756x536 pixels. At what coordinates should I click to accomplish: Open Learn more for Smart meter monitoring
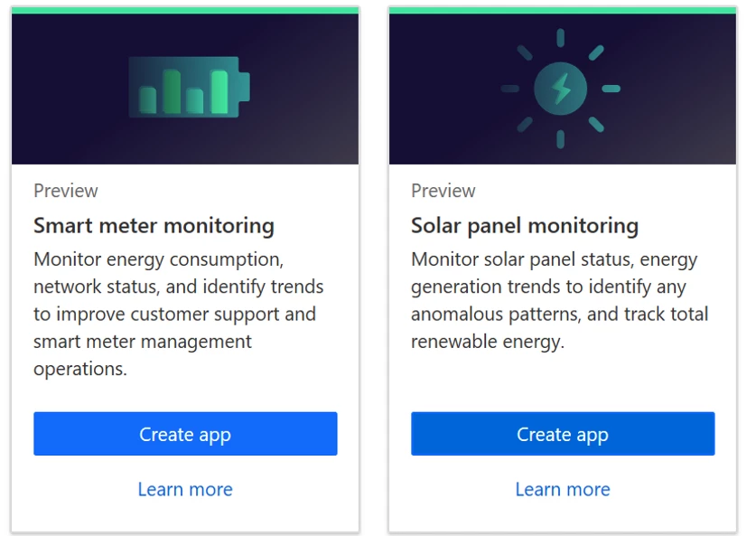coord(185,489)
